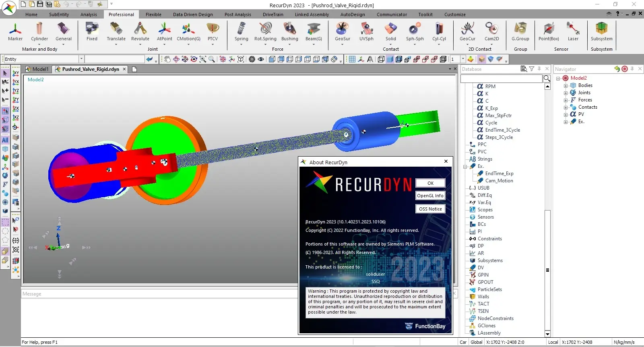
Task: Select the General marker and body tool
Action: [x=64, y=31]
